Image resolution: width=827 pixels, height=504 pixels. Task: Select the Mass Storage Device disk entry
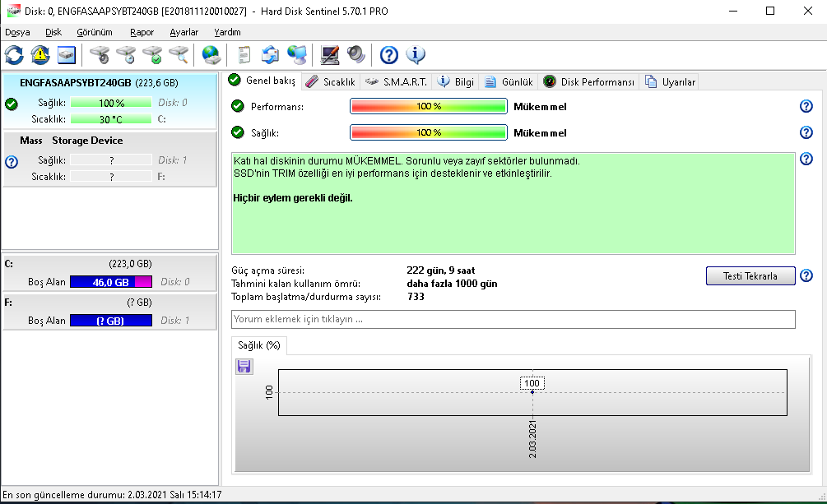click(x=71, y=141)
